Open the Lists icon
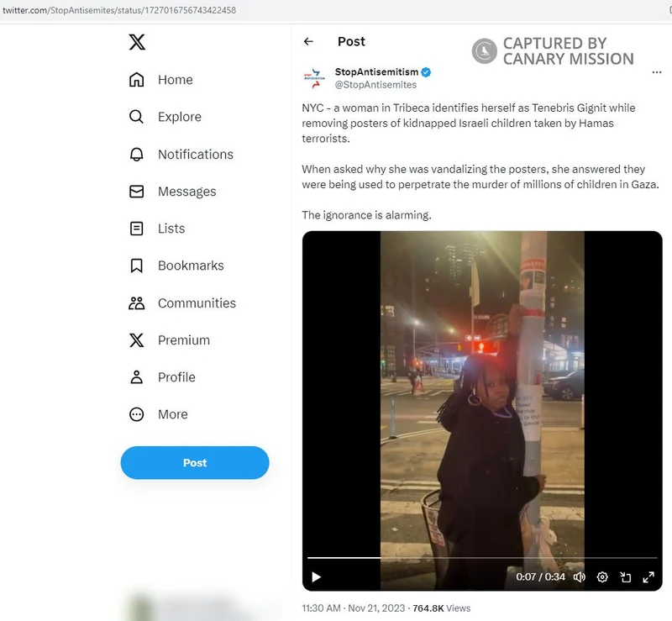672x621 pixels. pos(136,229)
